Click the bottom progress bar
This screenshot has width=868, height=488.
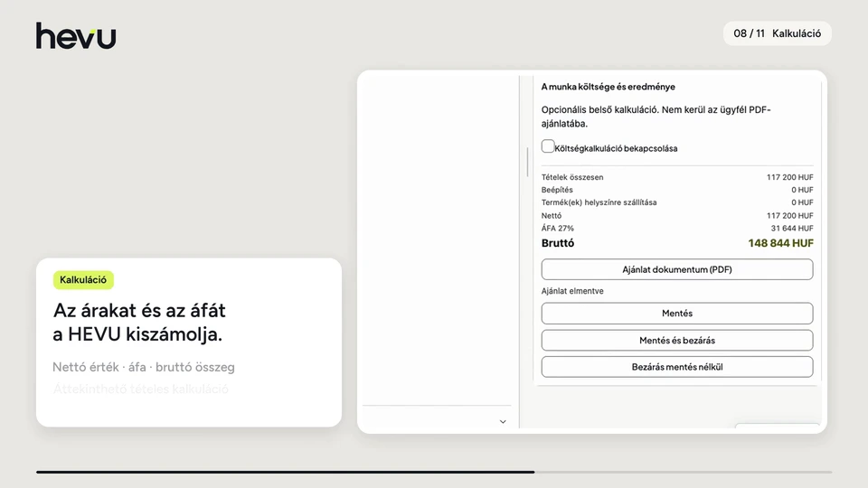tap(434, 472)
